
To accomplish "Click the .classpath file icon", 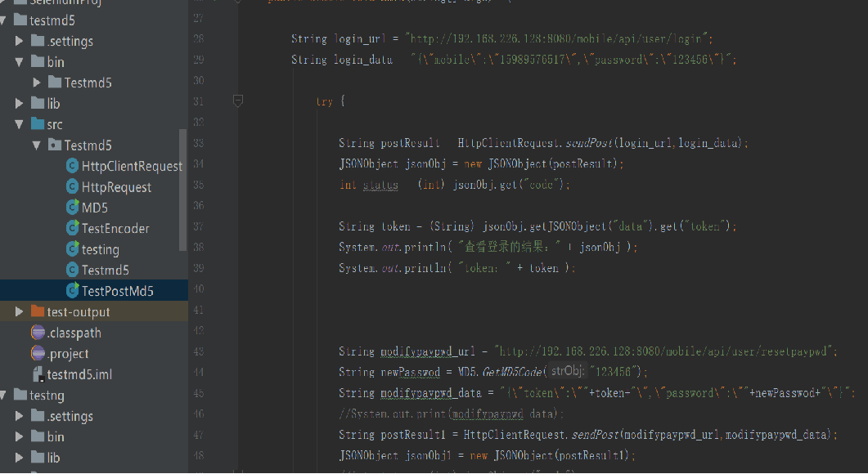I will (x=38, y=333).
